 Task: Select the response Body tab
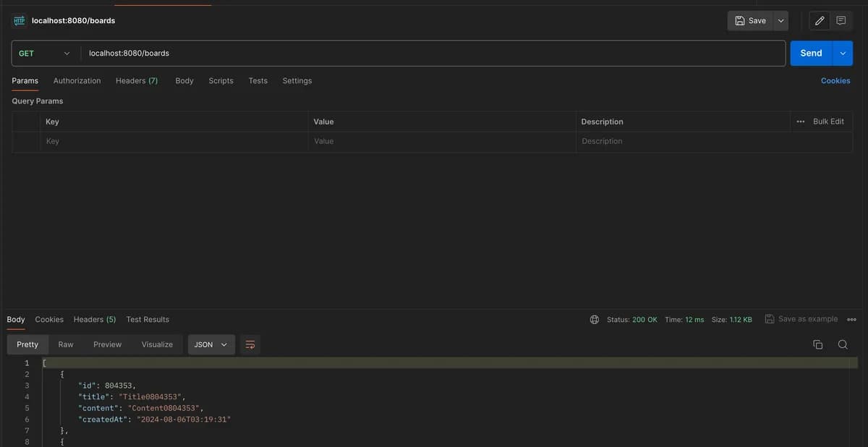tap(16, 320)
